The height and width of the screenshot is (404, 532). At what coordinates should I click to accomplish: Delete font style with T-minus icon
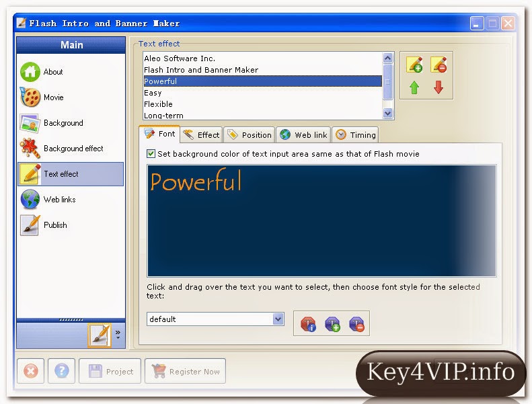point(357,324)
